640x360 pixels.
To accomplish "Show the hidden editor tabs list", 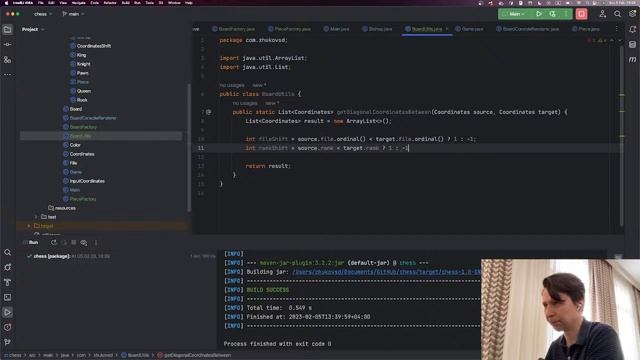I will tap(617, 29).
